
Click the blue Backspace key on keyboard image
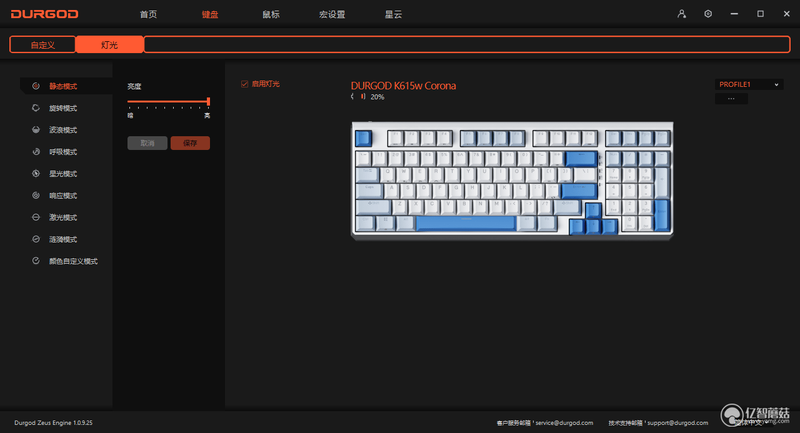[x=581, y=159]
